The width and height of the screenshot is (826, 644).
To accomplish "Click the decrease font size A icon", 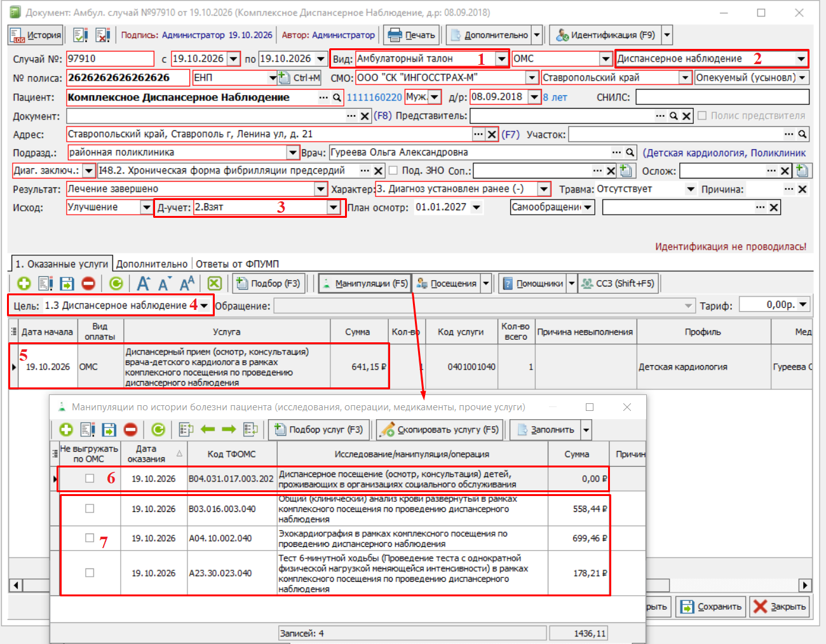I will [x=165, y=284].
